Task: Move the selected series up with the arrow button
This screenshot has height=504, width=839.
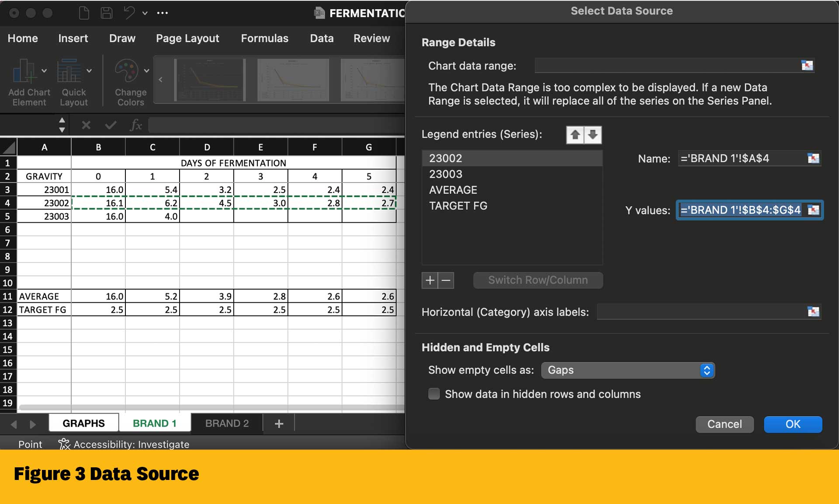Action: pyautogui.click(x=575, y=135)
